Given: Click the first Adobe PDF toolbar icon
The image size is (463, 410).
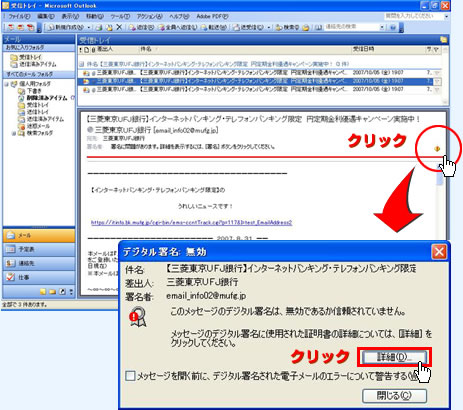Looking at the screenshot, I should [x=11, y=27].
